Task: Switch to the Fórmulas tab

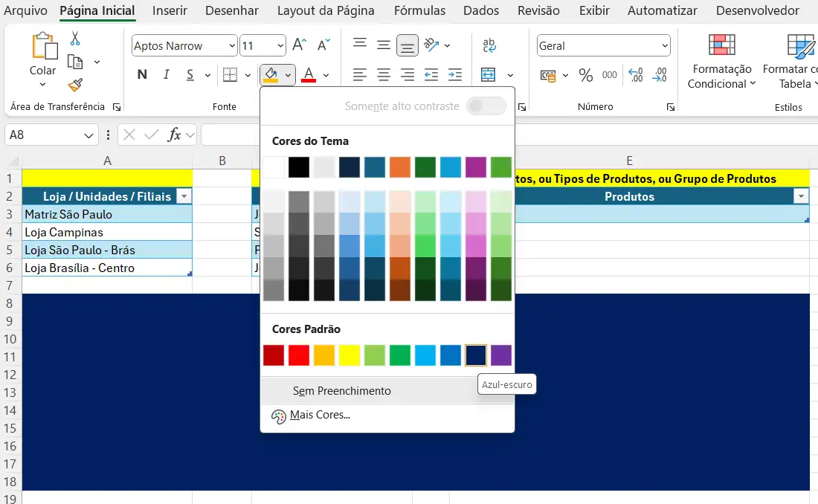Action: pyautogui.click(x=419, y=10)
